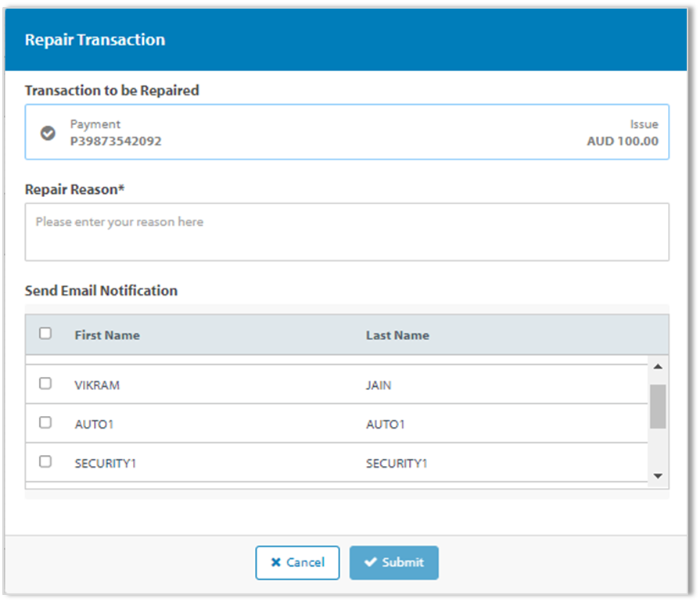
Task: Enable the select-all checkbox in the table header
Action: (45, 332)
